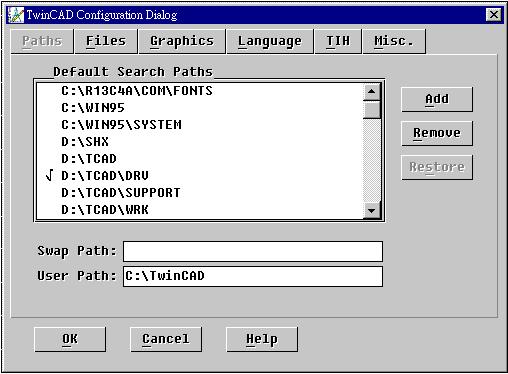Open the Graphics tab
508x374 pixels.
click(x=182, y=41)
